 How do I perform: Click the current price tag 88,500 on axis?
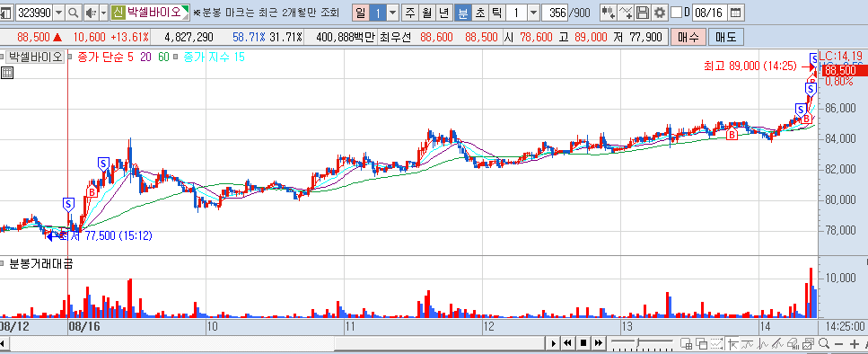click(844, 70)
